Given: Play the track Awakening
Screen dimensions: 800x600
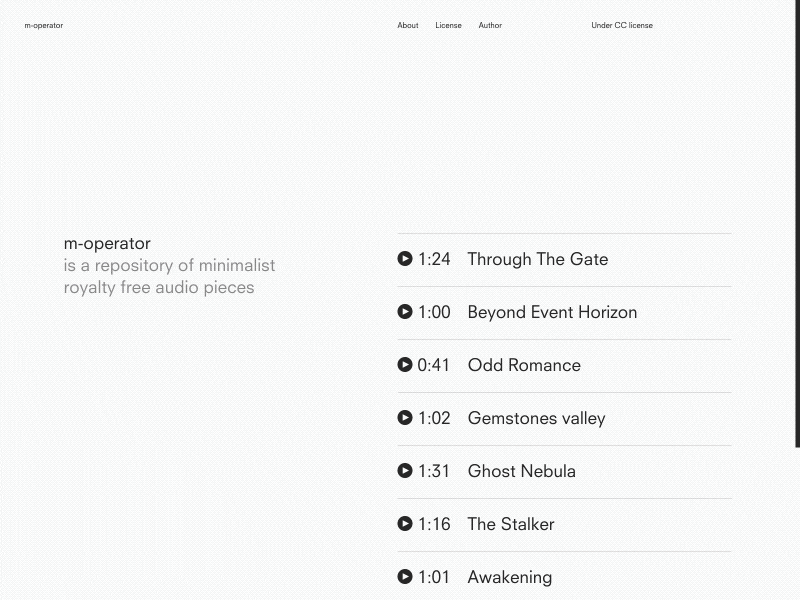Looking at the screenshot, I should (405, 576).
